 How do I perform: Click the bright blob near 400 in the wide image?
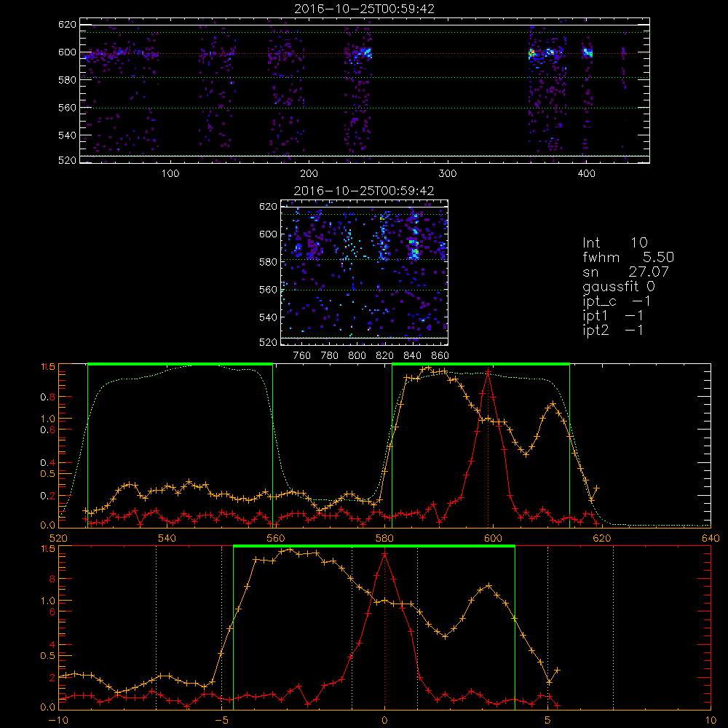[x=587, y=52]
